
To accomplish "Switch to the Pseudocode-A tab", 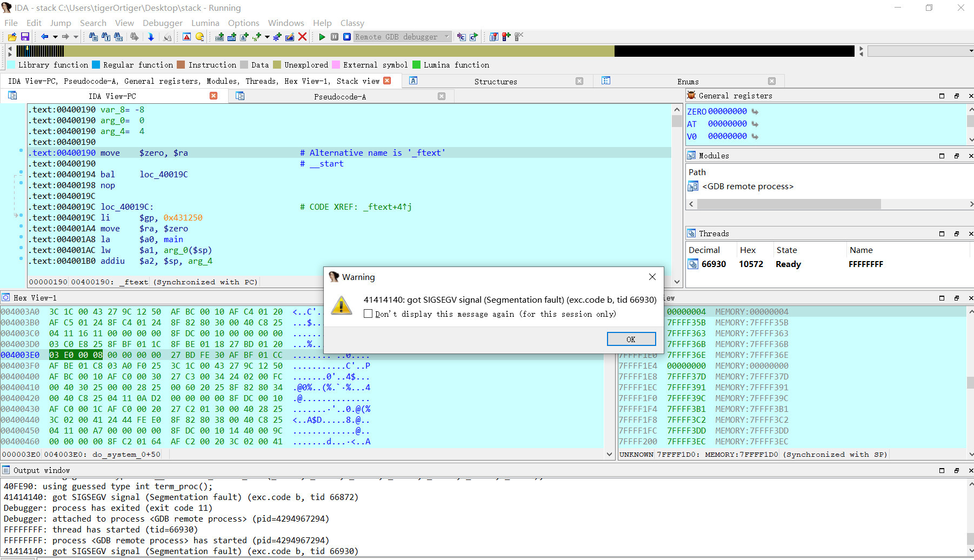I will 339,96.
